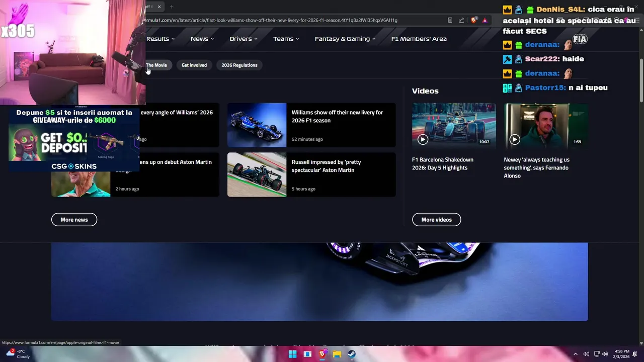Expand the News dropdown menu
Screen dimensions: 644x362
pyautogui.click(x=202, y=39)
